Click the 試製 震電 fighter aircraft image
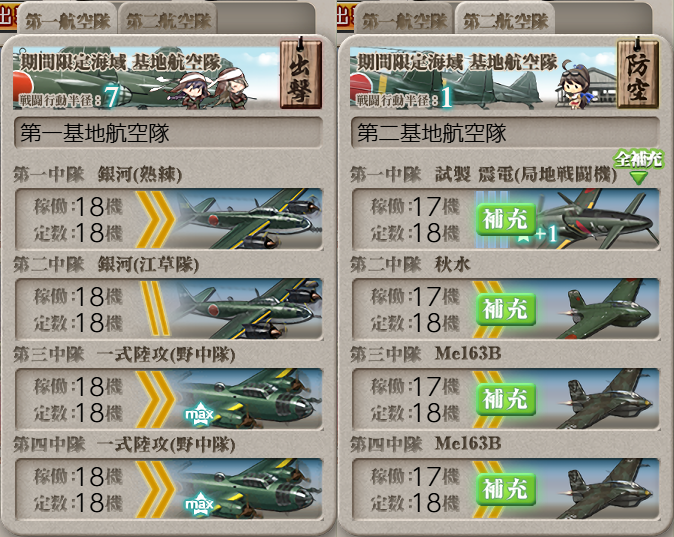674x537 pixels. 597,219
